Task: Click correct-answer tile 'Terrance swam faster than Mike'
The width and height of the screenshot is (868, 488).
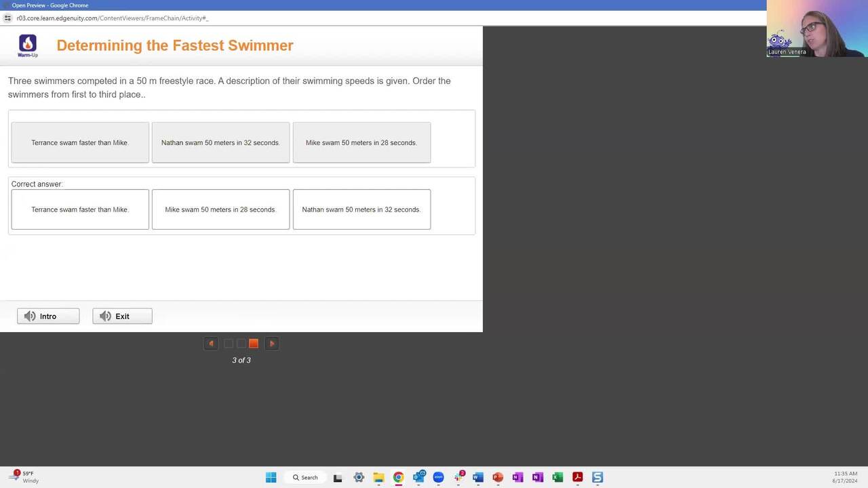Action: pos(80,209)
